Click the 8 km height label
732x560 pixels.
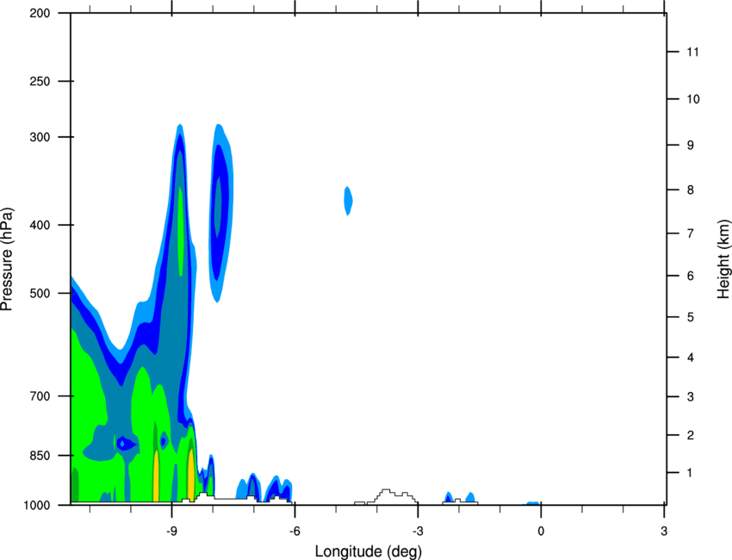point(691,190)
